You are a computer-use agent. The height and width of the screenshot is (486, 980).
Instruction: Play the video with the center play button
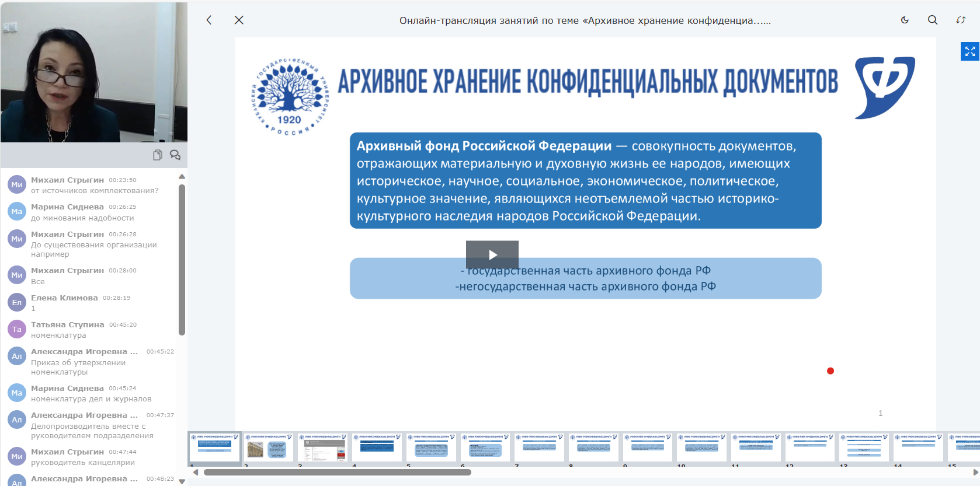492,254
